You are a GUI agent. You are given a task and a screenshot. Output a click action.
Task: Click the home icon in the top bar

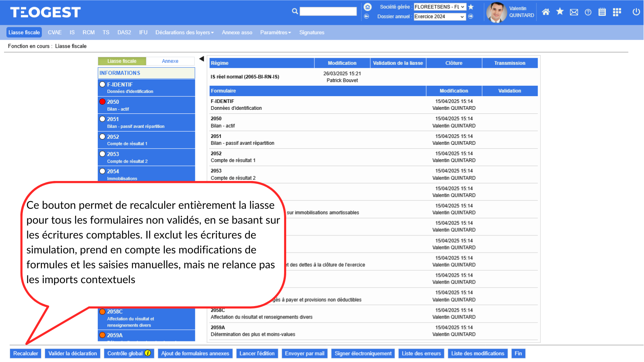pos(545,12)
